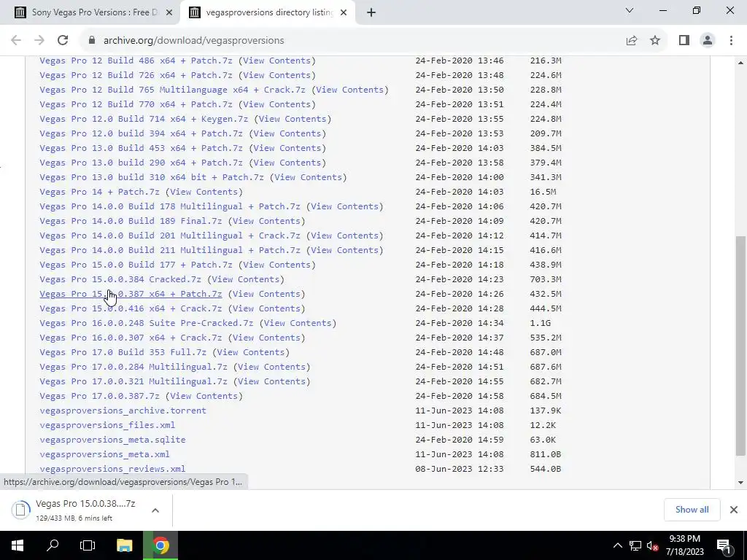Open a new browser tab

pos(371,12)
